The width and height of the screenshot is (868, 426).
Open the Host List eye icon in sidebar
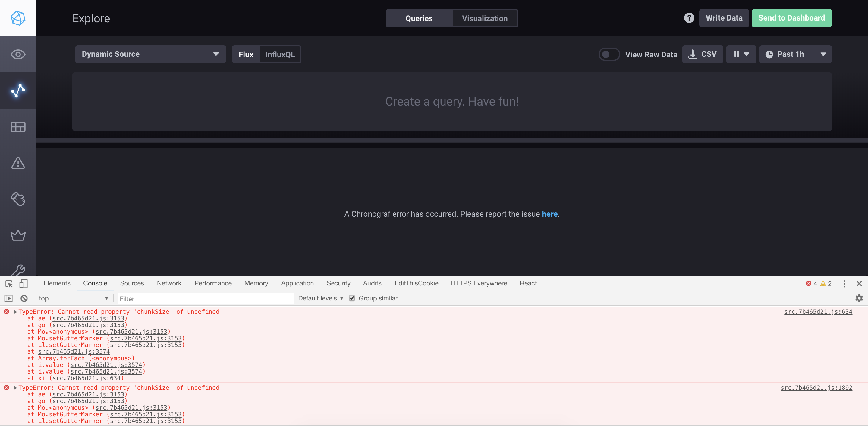(x=18, y=54)
